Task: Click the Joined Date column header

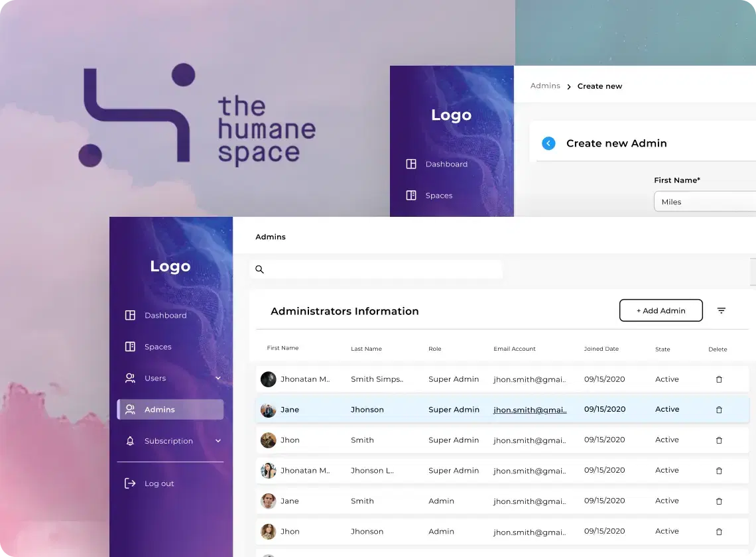Action: point(601,349)
